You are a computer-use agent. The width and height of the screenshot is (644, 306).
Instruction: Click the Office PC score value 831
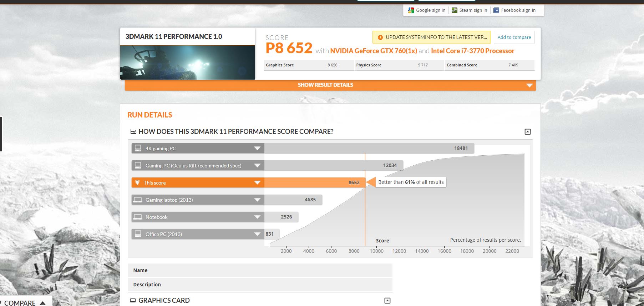(x=270, y=234)
